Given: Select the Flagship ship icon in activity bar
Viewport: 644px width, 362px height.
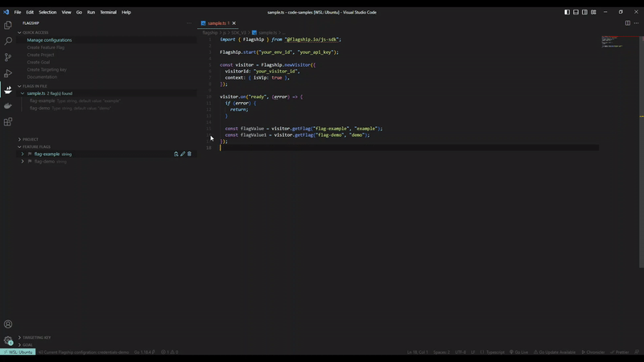Looking at the screenshot, I should [8, 89].
